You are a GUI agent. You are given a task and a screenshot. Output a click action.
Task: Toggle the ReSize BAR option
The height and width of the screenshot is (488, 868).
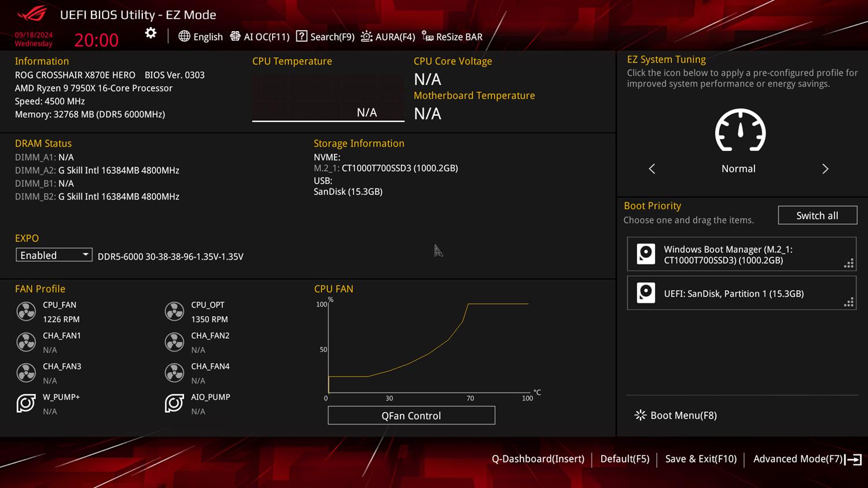(x=452, y=36)
